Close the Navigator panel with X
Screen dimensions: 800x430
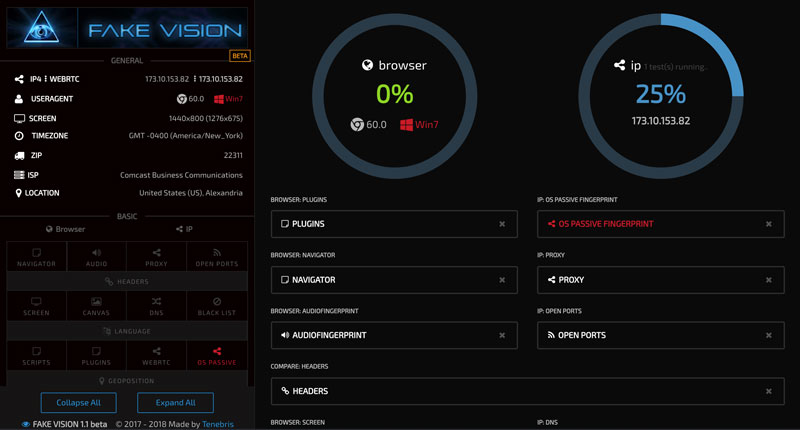point(502,280)
